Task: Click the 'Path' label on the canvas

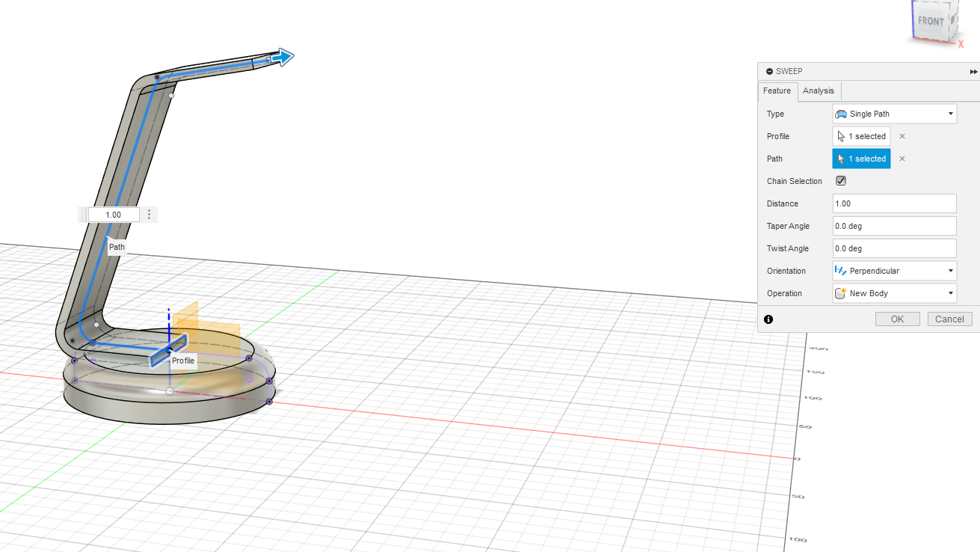Action: click(117, 247)
